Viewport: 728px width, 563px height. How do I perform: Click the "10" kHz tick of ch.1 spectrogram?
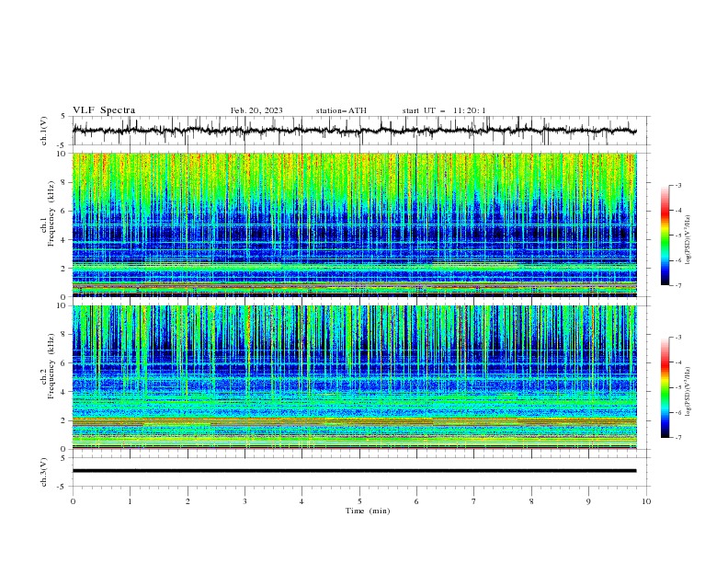(63, 154)
